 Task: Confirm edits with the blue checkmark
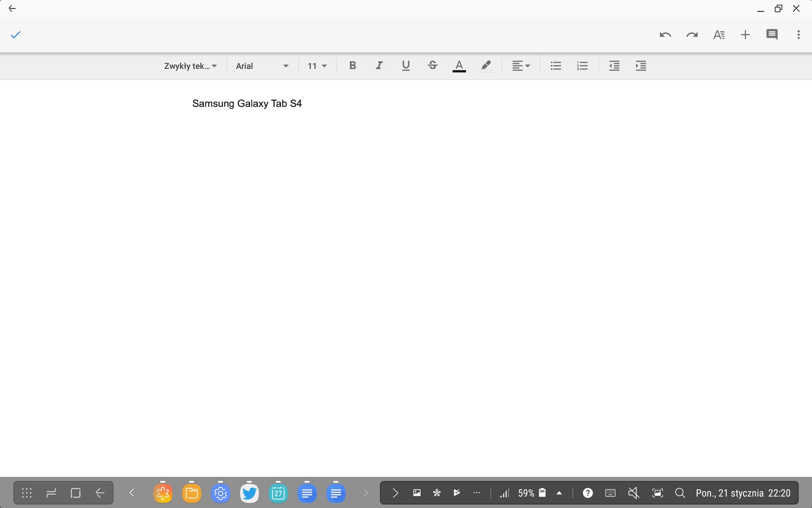[x=16, y=35]
